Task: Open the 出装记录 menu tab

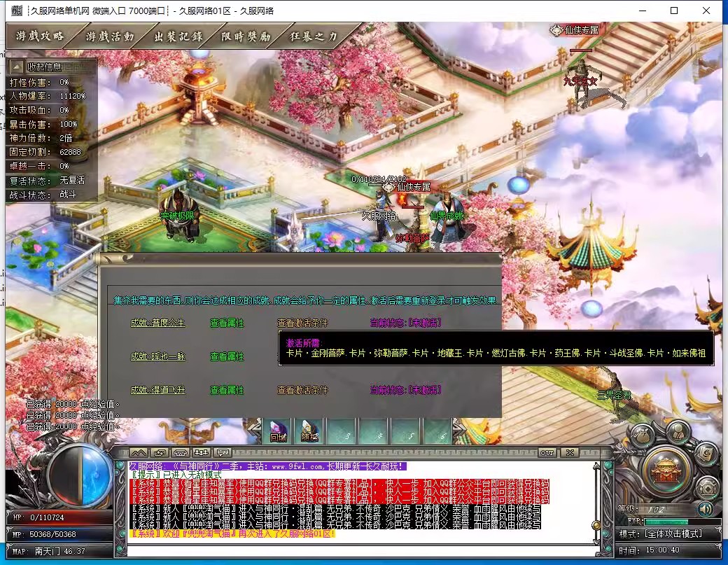Action: [x=178, y=36]
